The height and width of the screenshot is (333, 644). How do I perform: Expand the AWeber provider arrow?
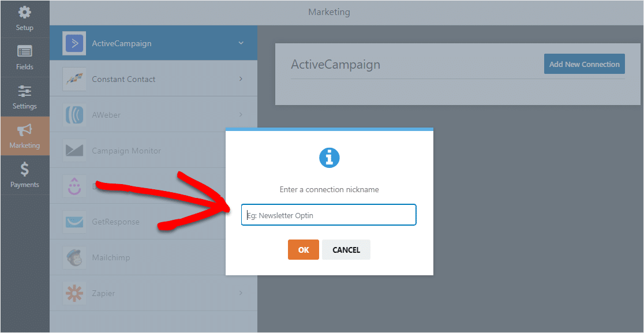[241, 115]
